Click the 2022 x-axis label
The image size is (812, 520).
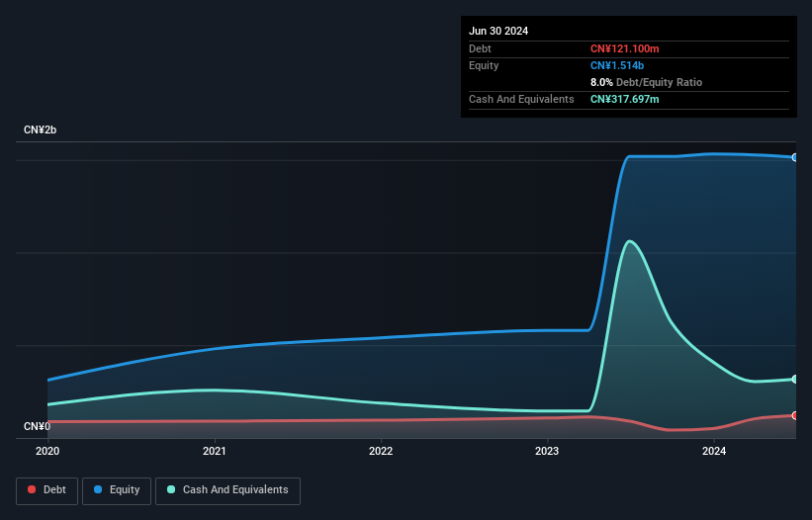click(381, 451)
